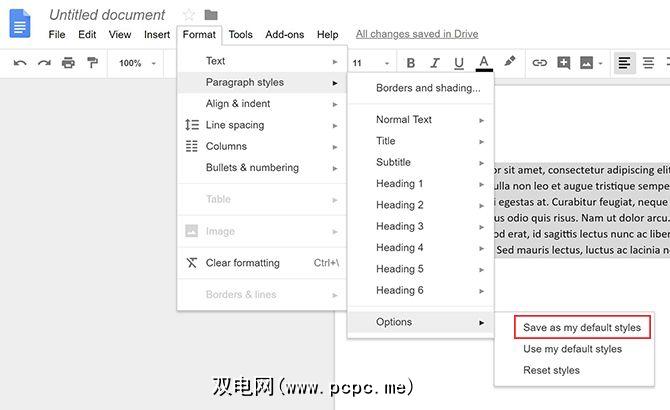670x410 pixels.
Task: Click the Google Docs home icon
Action: (20, 24)
